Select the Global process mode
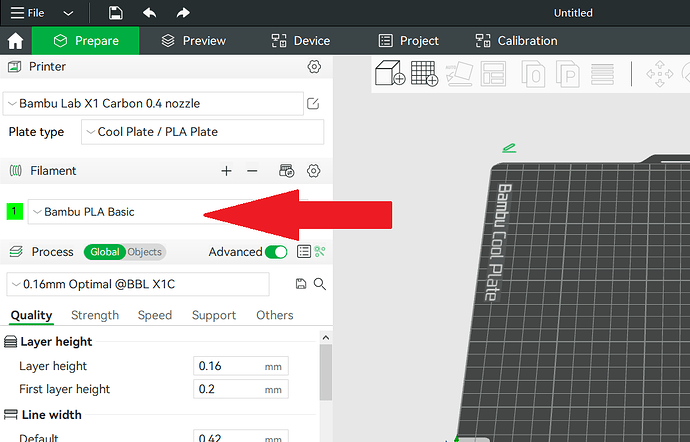The image size is (690, 442). 105,252
